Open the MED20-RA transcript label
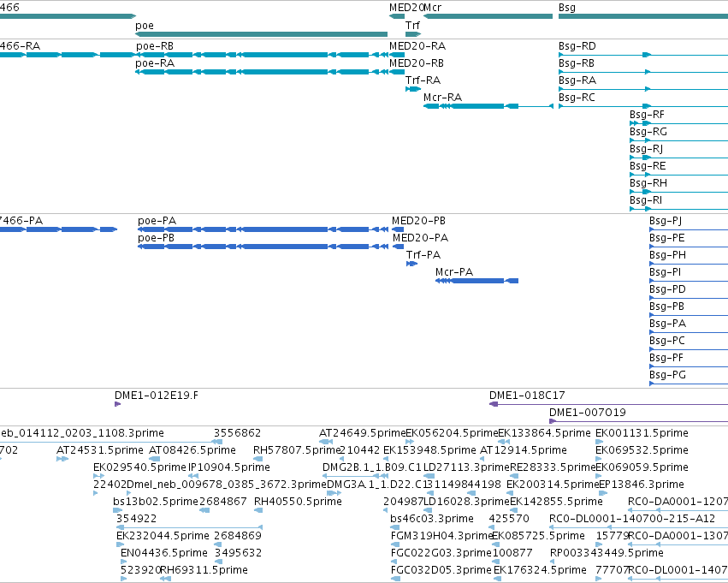The height and width of the screenshot is (583, 728). pyautogui.click(x=417, y=46)
